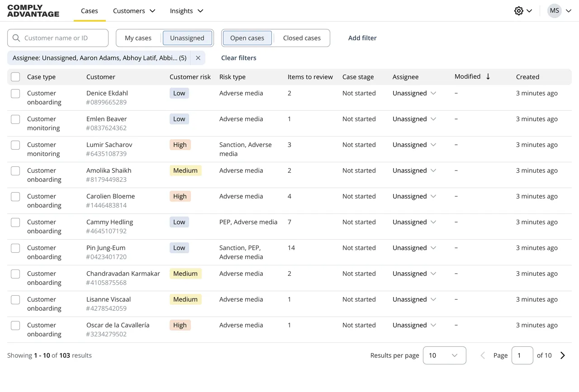
Task: Clear all active filters
Action: pos(238,58)
